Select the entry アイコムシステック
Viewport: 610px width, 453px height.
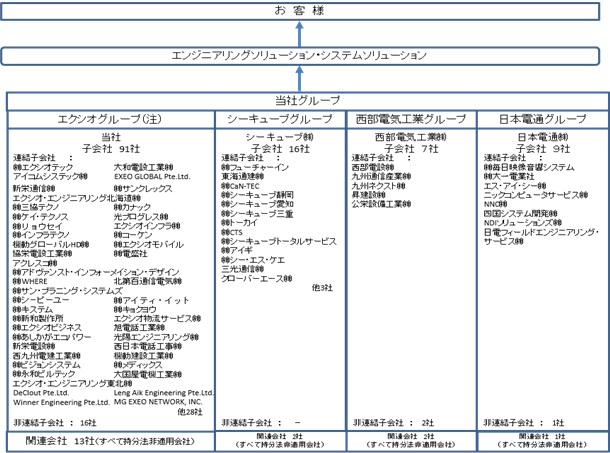tap(50, 176)
